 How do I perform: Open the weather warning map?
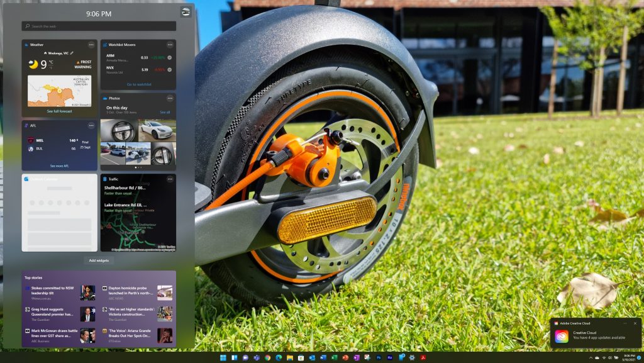pyautogui.click(x=60, y=91)
